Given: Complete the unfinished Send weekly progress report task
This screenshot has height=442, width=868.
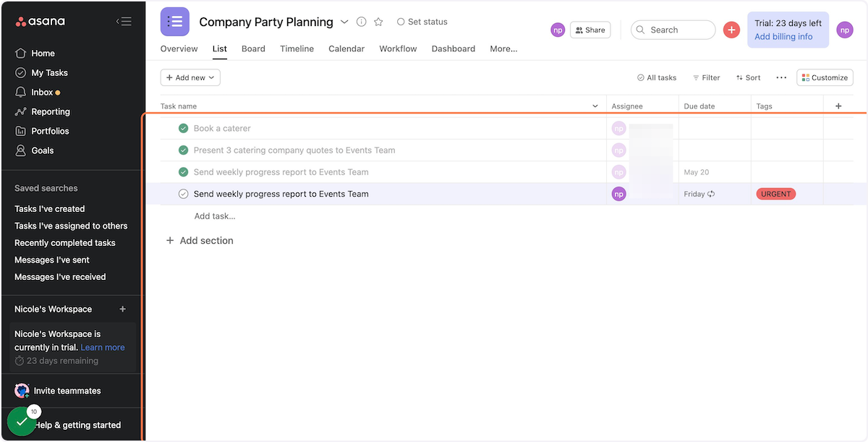Looking at the screenshot, I should pos(184,194).
